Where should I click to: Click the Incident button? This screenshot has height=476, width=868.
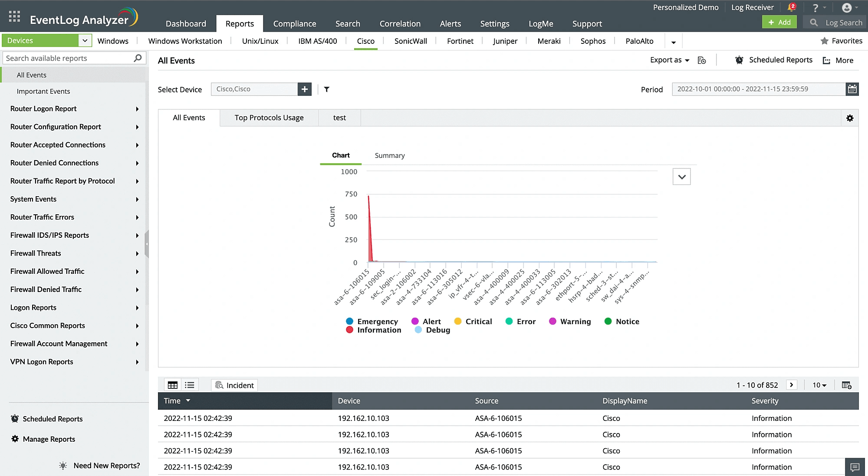click(x=234, y=385)
